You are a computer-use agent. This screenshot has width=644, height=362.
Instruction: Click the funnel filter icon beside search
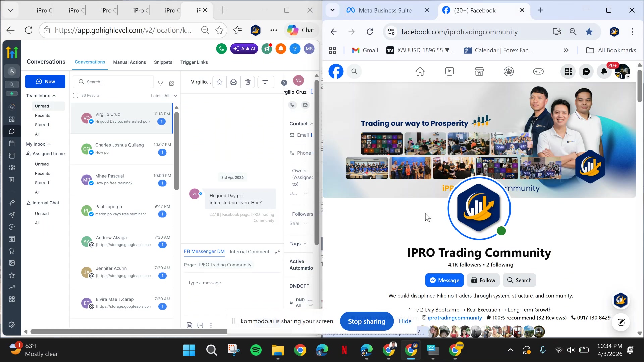tap(161, 83)
